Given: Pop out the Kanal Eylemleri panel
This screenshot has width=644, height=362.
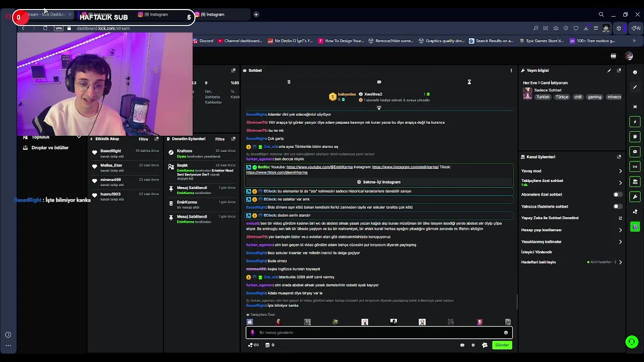Looking at the screenshot, I should pos(619,157).
